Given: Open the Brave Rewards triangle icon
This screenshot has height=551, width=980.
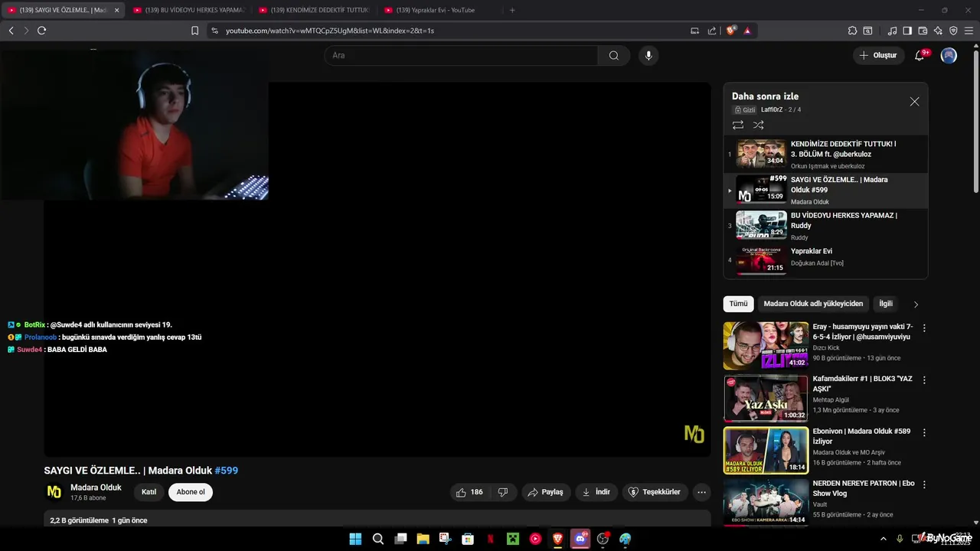Looking at the screenshot, I should click(x=746, y=31).
